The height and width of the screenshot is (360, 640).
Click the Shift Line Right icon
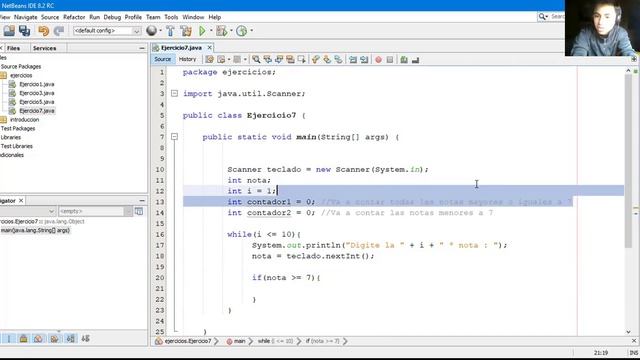click(x=364, y=60)
